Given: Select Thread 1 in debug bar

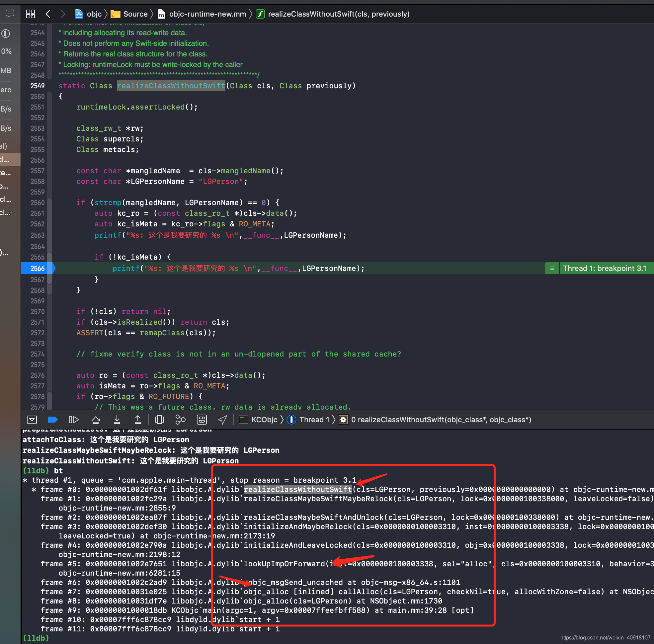Looking at the screenshot, I should [x=314, y=420].
